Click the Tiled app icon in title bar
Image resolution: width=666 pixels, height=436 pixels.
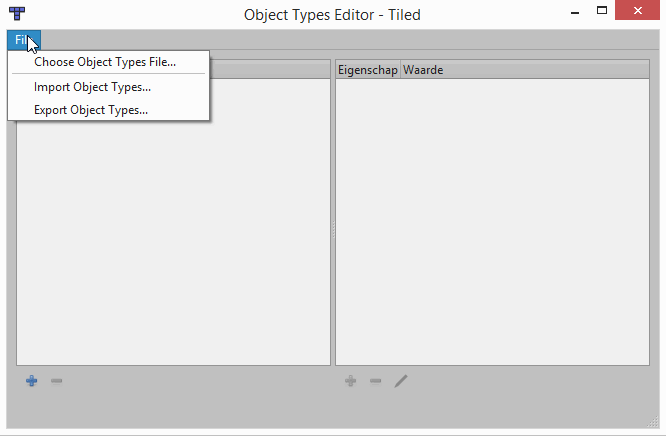[x=17, y=14]
